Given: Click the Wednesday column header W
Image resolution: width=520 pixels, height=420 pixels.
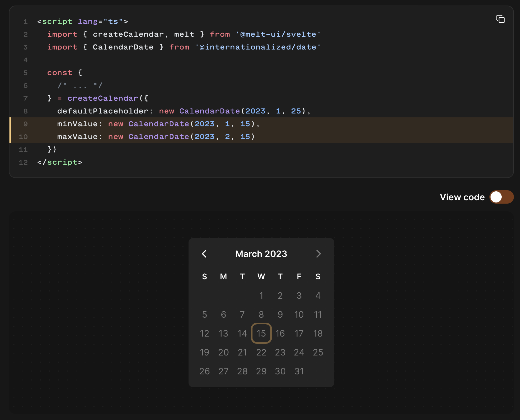Looking at the screenshot, I should [261, 276].
